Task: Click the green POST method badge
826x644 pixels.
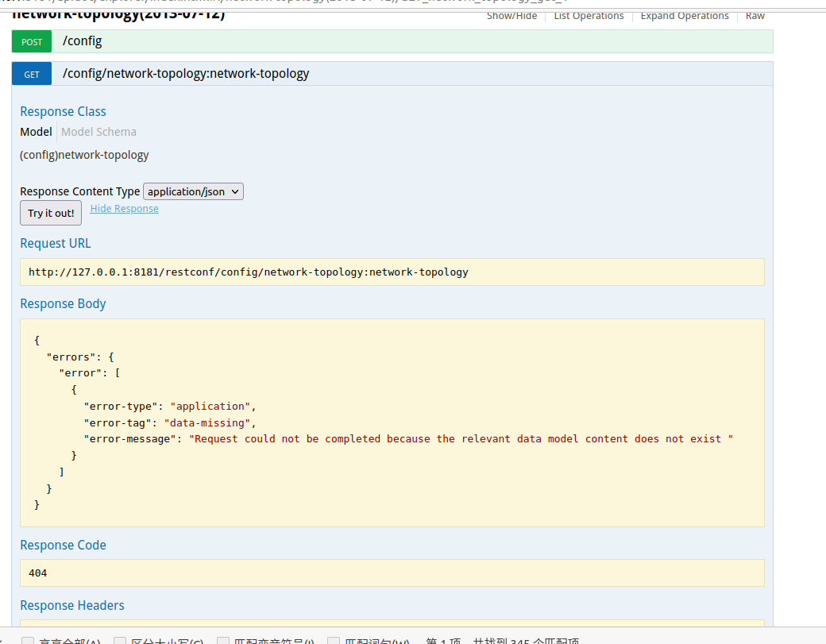Action: [x=32, y=41]
